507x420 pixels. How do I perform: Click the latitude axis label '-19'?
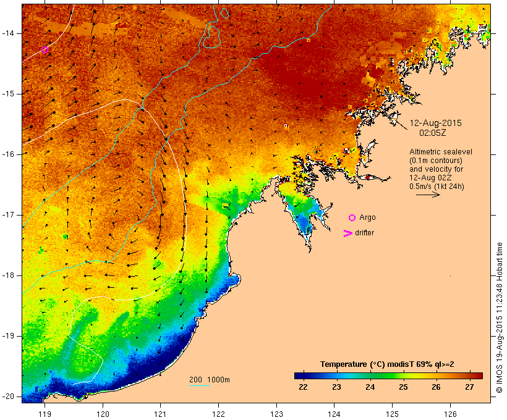click(7, 336)
